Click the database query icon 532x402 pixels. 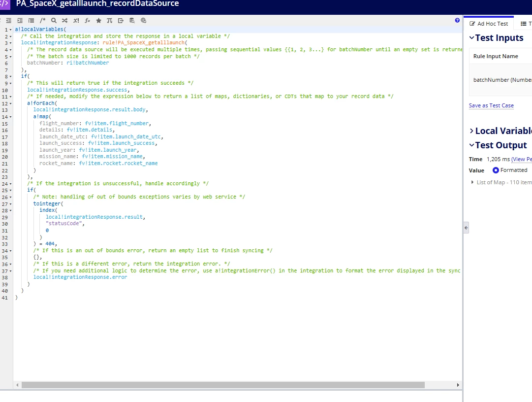pos(132,21)
